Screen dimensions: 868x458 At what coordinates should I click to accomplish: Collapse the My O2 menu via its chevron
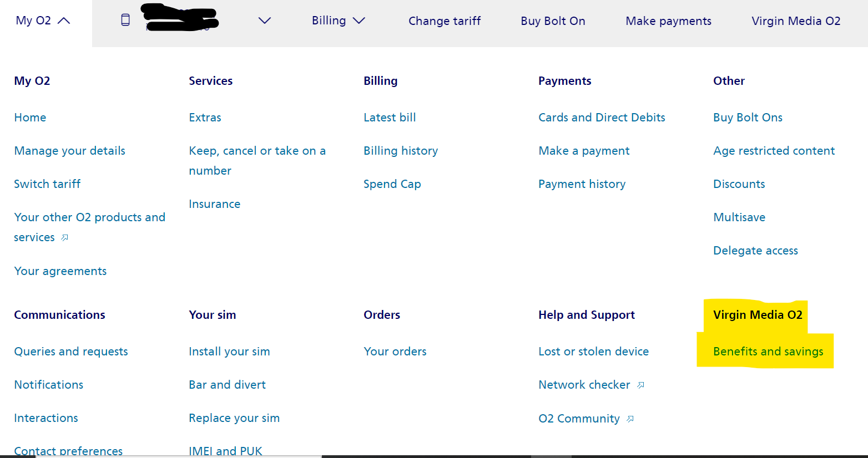click(x=65, y=19)
